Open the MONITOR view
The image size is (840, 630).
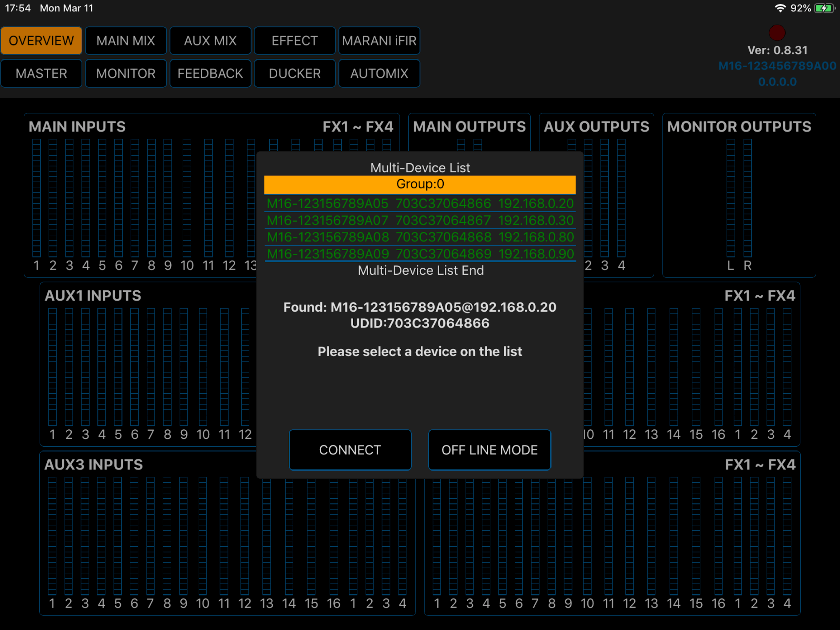pyautogui.click(x=126, y=73)
